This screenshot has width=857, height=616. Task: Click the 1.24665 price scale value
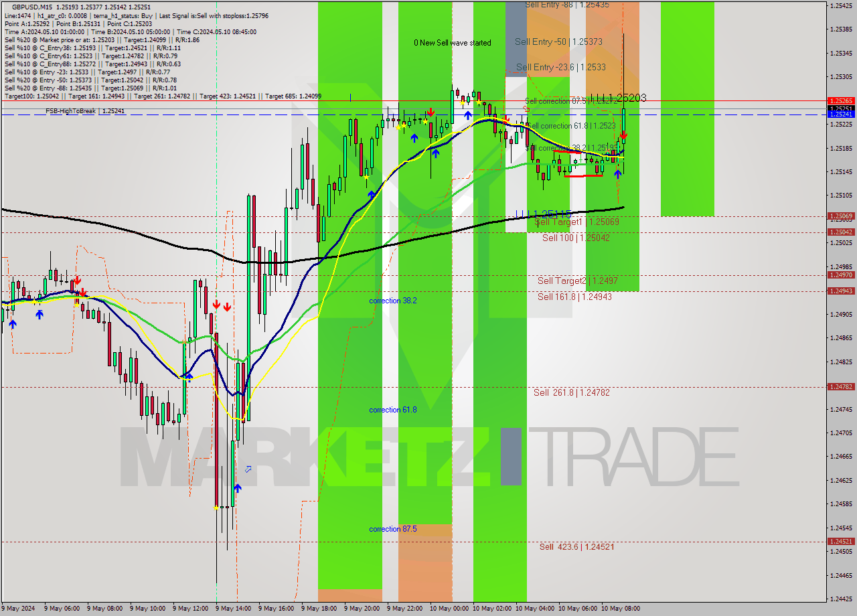pyautogui.click(x=841, y=457)
